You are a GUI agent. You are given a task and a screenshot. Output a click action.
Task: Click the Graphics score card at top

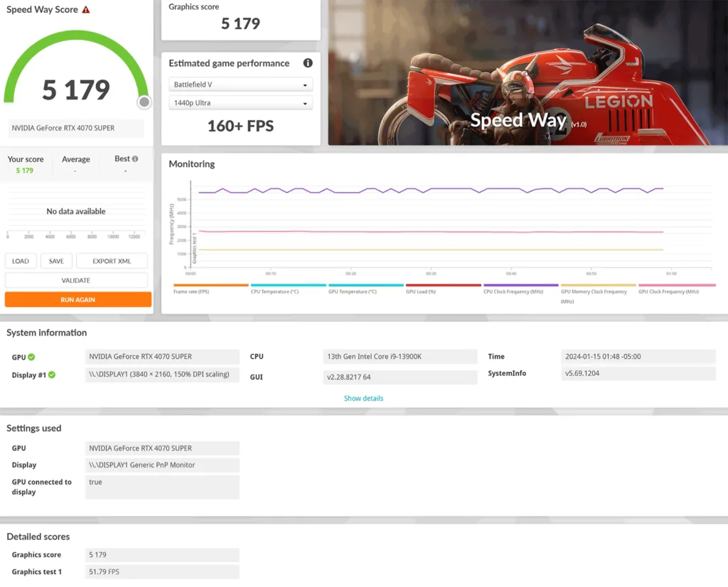[x=240, y=18]
